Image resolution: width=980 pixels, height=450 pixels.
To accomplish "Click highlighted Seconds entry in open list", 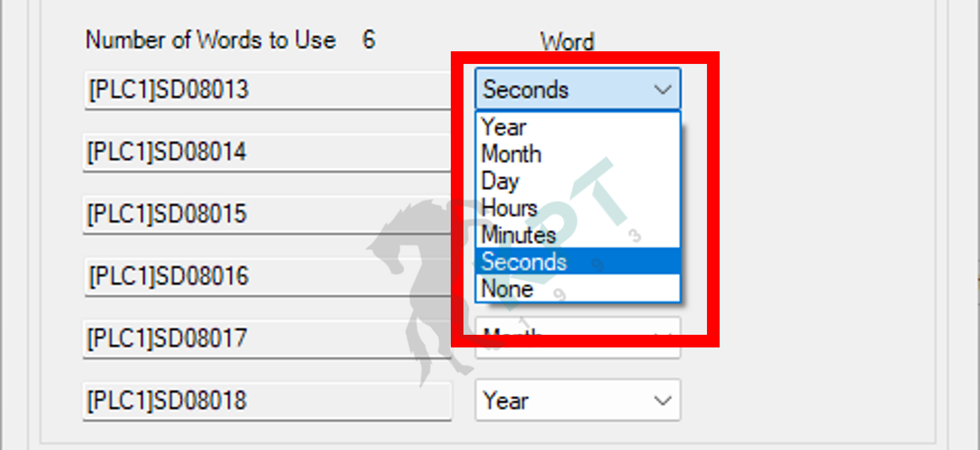I will (x=577, y=261).
